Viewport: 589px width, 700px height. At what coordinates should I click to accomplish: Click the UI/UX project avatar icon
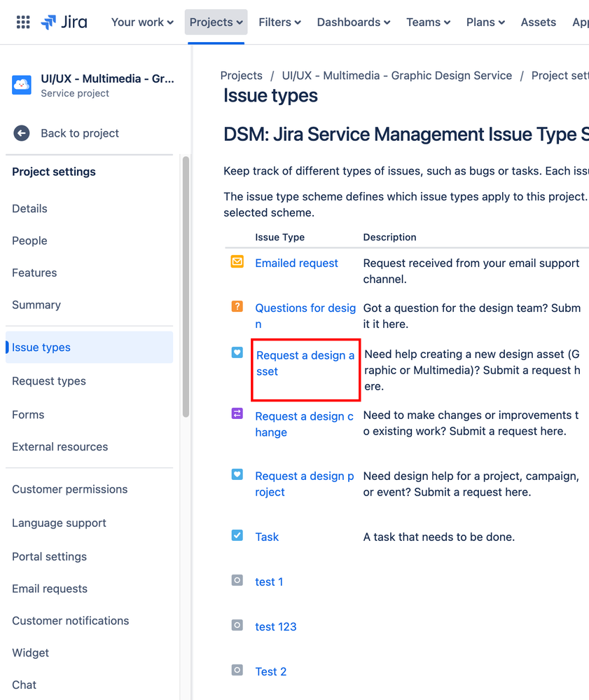point(22,85)
